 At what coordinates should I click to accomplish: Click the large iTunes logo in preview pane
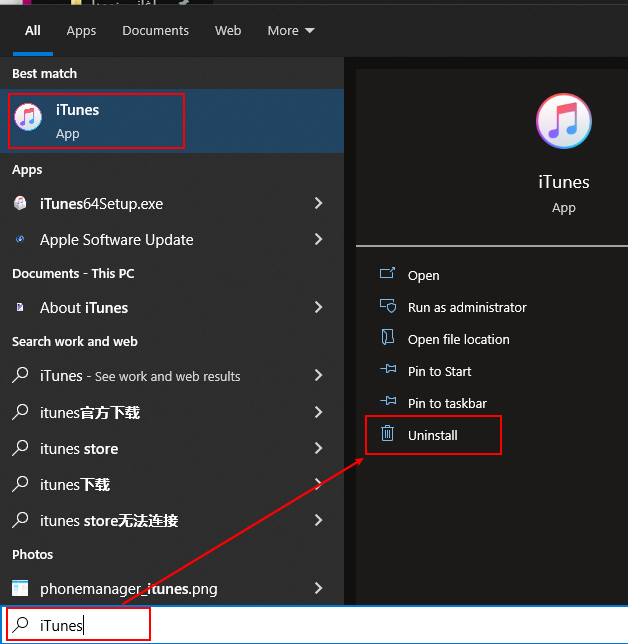pos(564,121)
